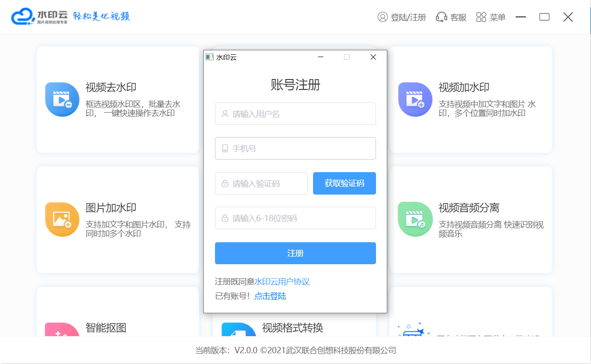Close the 账号注册 dialog window
This screenshot has height=364, width=591.
coord(373,57)
